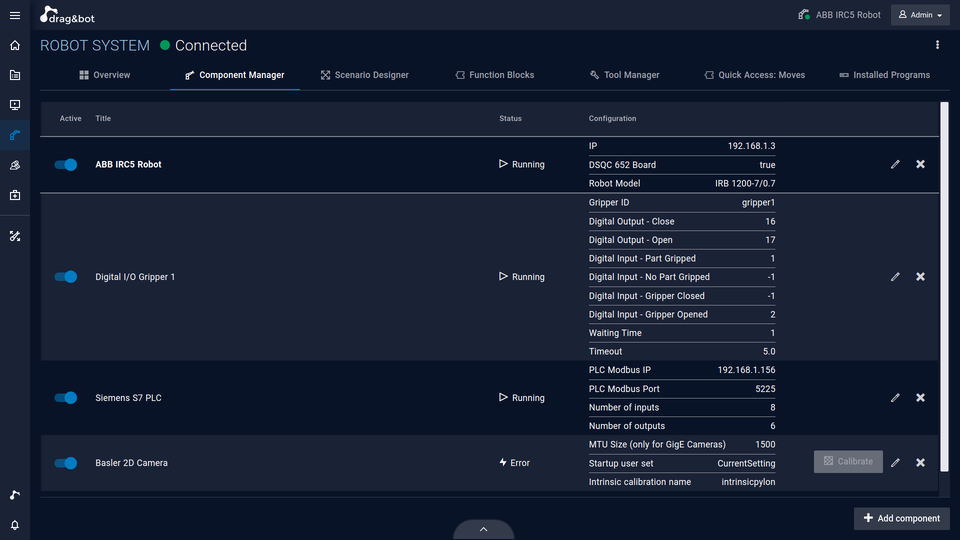Click the PLC Modbus Port value 5225
960x540 pixels.
[765, 389]
